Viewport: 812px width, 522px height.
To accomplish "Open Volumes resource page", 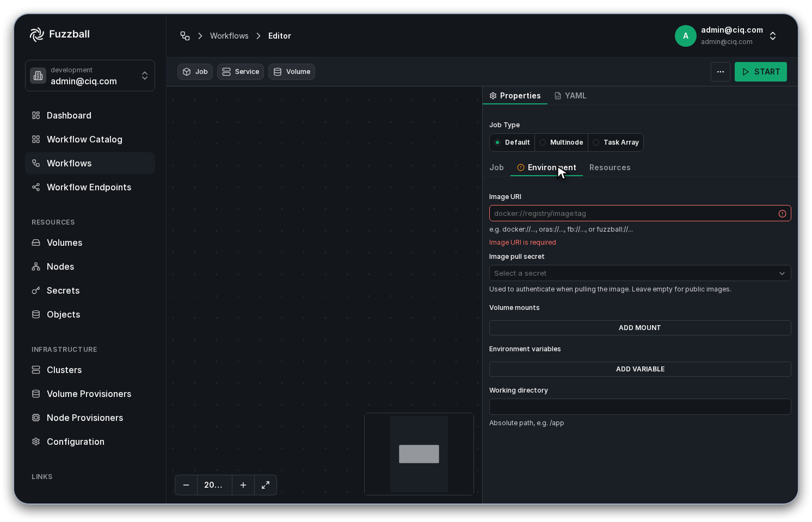I will tap(90, 243).
